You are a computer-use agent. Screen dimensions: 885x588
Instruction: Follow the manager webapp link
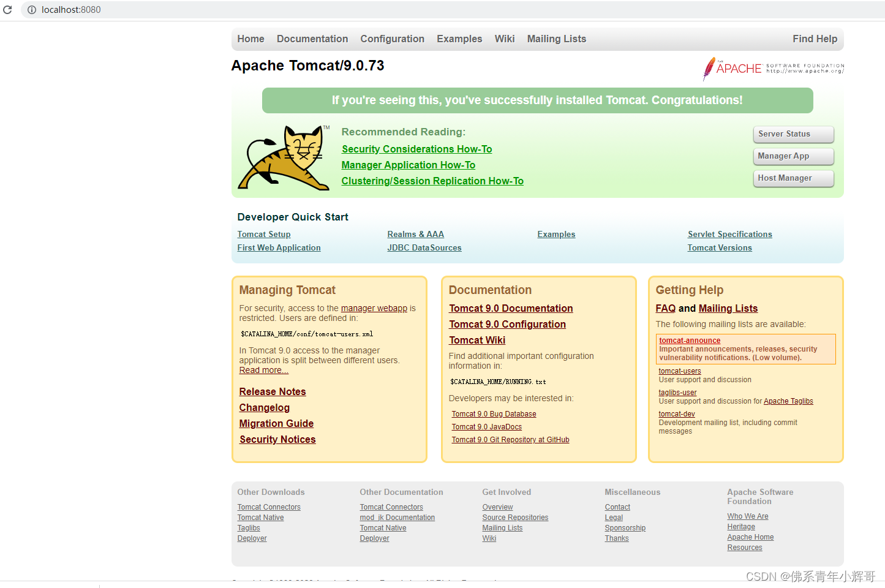coord(374,308)
